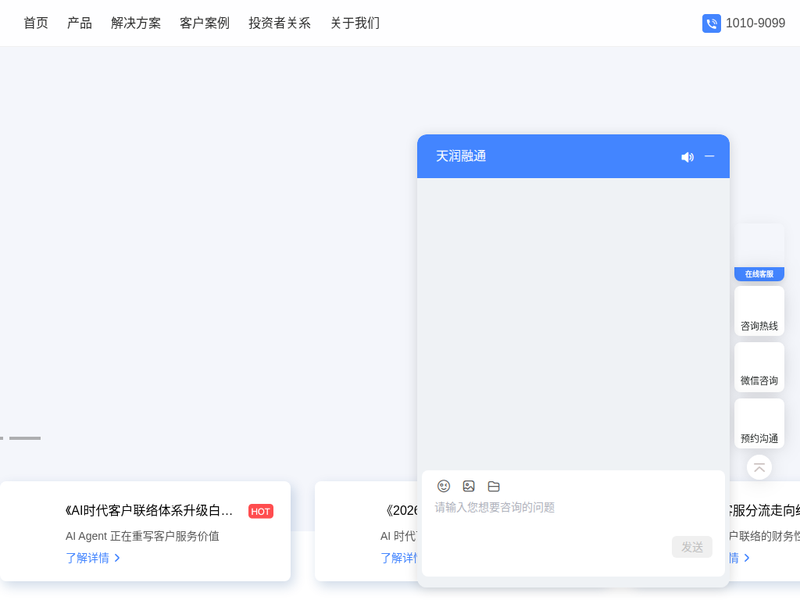Select the long gray carousel indicator bar
Viewport: 800px width, 600px height.
[25, 438]
